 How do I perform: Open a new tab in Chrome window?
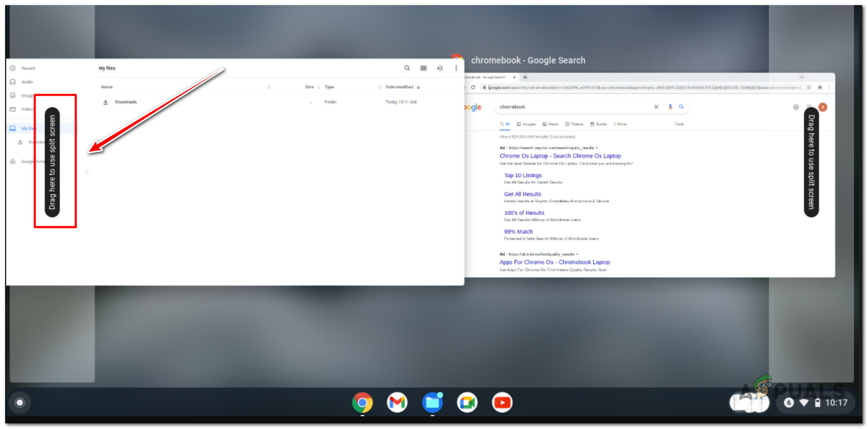coord(525,78)
